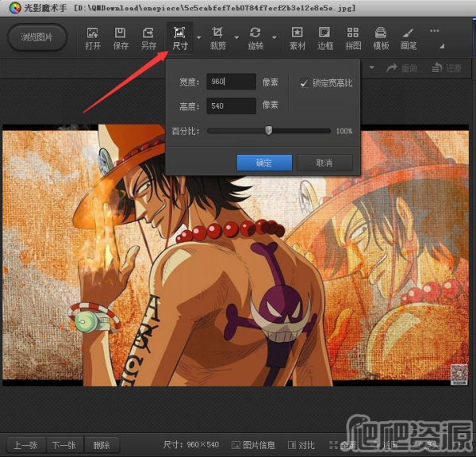Viewport: 476px width, 457px height.
Task: Open the more tools ellipsis menu
Action: (435, 31)
